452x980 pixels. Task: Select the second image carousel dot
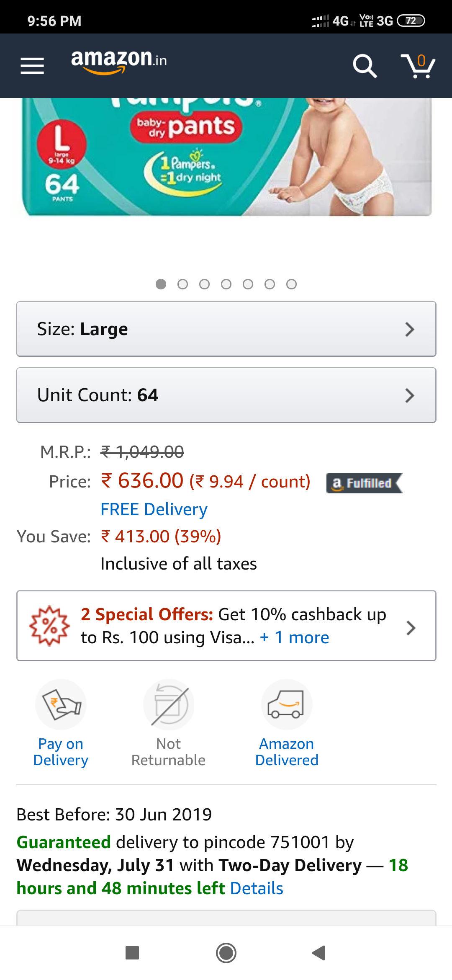point(182,284)
